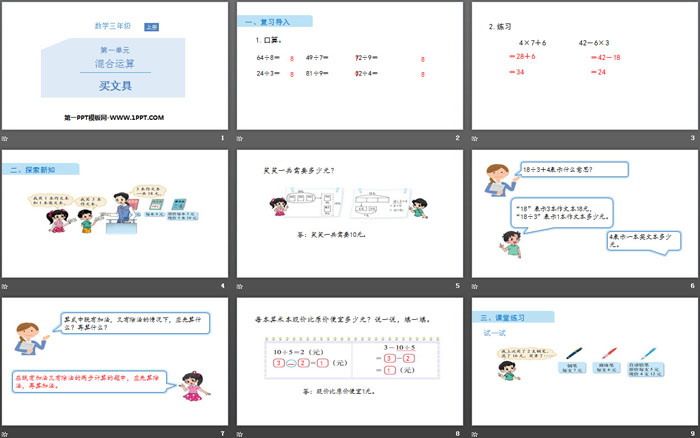
Task: Click the slide number 5 label
Action: pos(456,285)
